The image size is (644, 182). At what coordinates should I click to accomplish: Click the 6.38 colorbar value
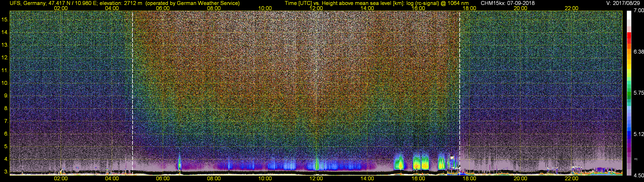click(x=638, y=52)
